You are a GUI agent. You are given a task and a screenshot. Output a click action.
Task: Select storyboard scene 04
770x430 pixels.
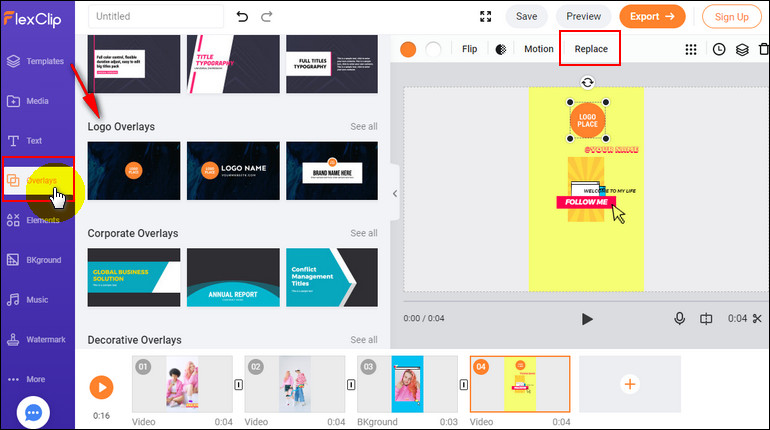pos(520,384)
